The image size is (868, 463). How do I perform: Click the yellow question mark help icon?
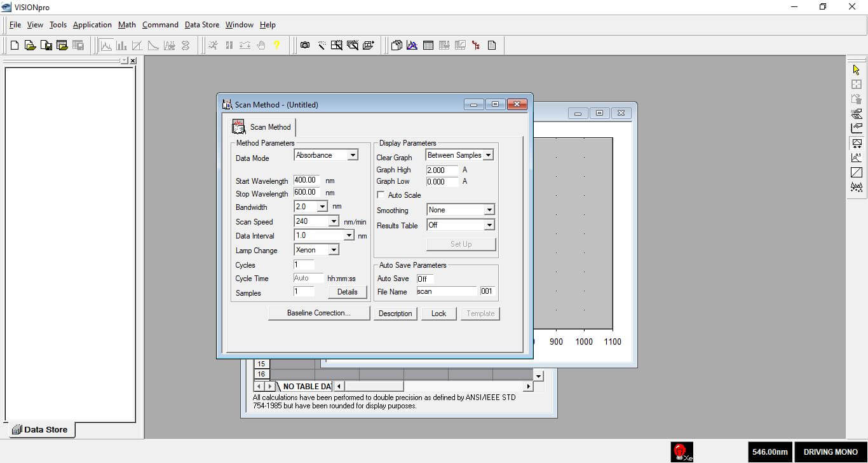(276, 45)
